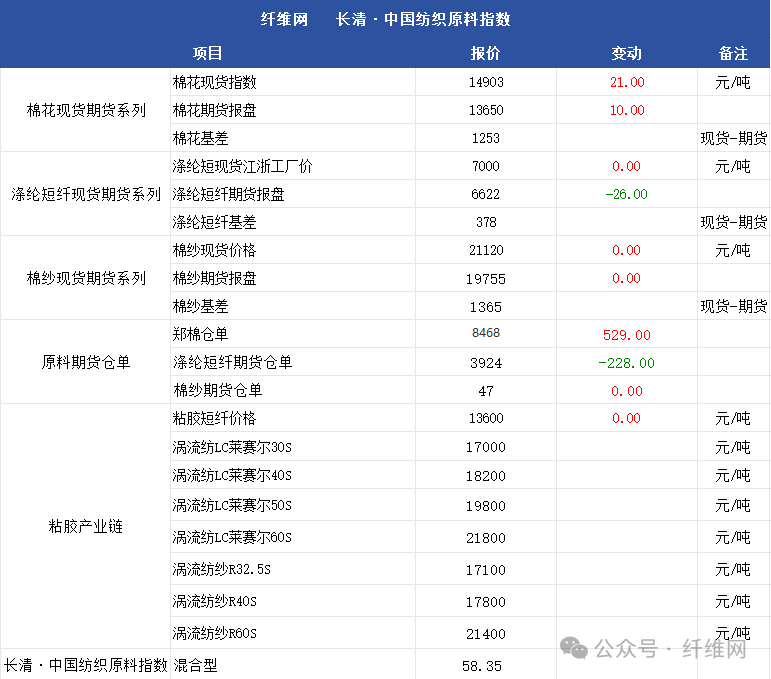Click the 粘胶产业链 category cell
Screen dimensions: 771x679
[x=86, y=526]
